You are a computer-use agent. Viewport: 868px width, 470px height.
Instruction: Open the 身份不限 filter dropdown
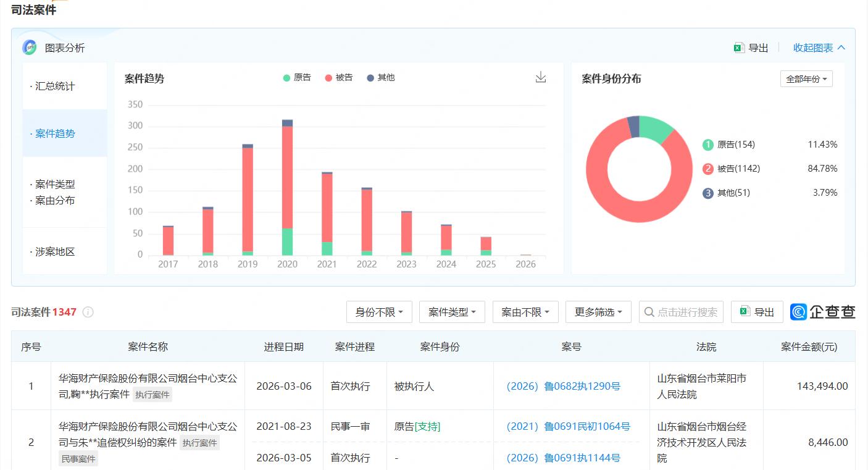point(379,313)
